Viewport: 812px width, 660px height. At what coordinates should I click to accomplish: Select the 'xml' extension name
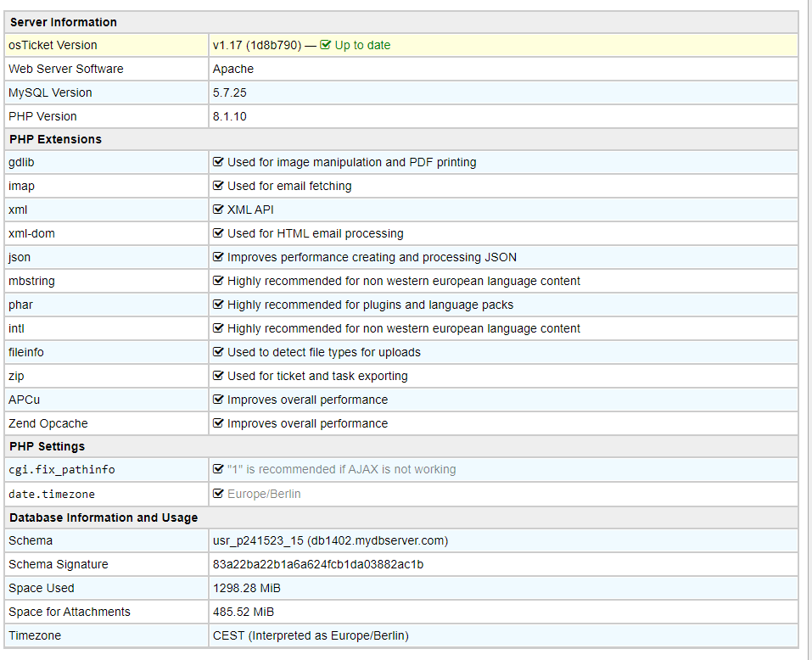click(18, 210)
